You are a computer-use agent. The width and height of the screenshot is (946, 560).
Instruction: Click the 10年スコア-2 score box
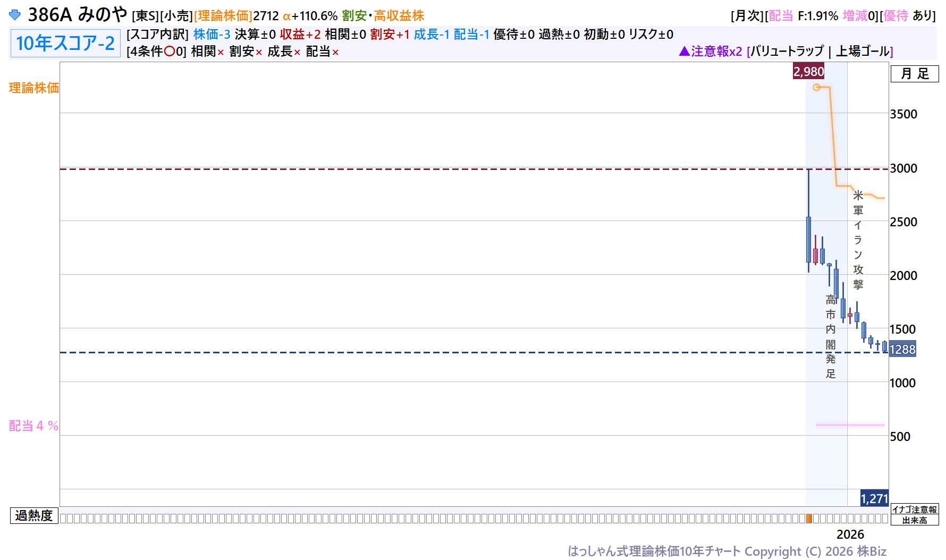tap(65, 43)
